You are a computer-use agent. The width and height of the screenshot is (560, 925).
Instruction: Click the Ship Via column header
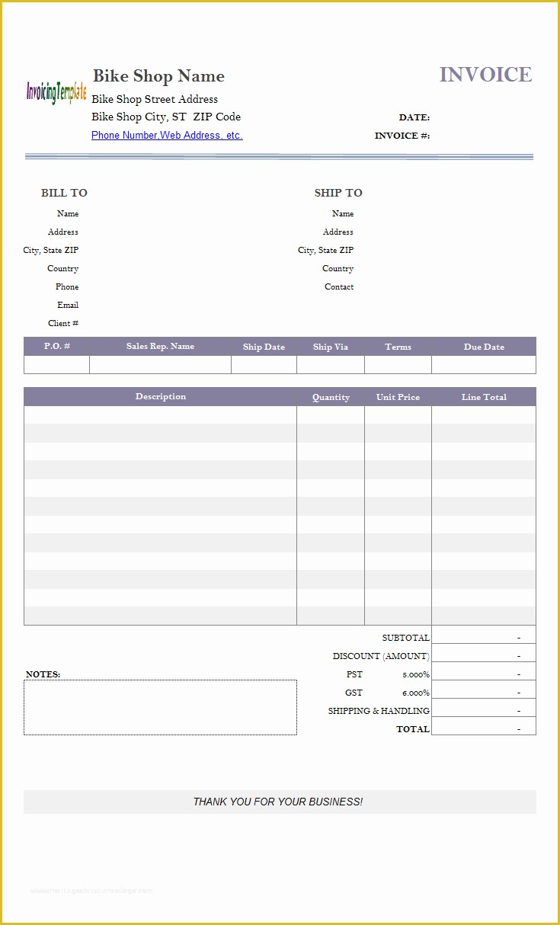click(331, 347)
